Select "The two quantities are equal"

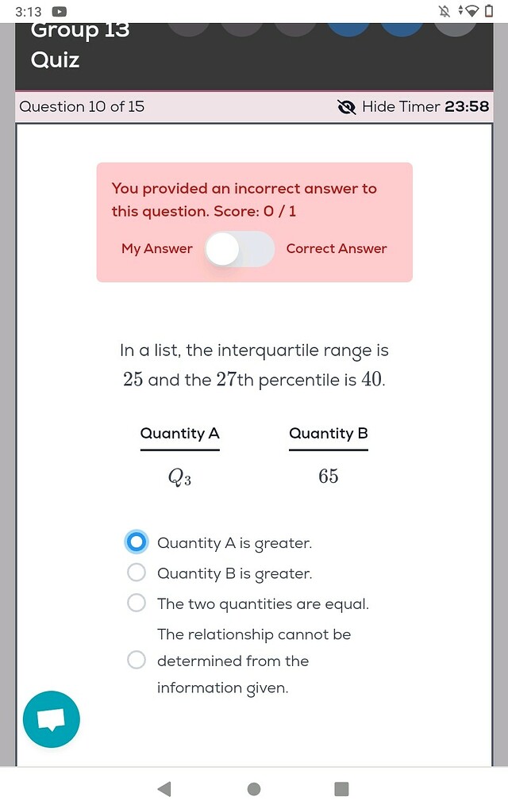coord(136,603)
